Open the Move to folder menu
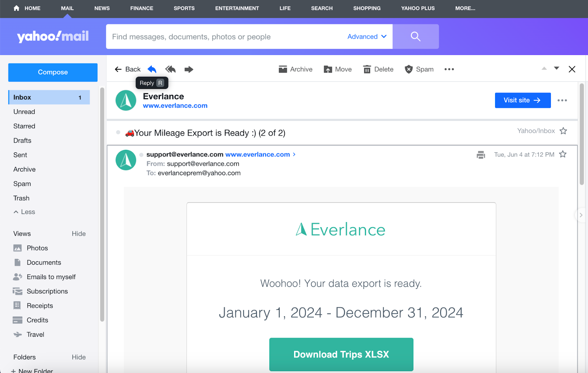 pyautogui.click(x=338, y=69)
